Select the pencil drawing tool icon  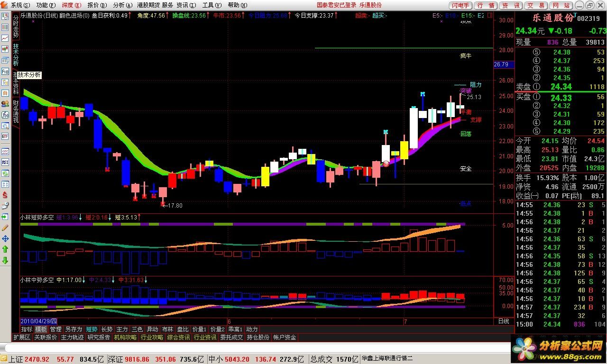point(5,227)
